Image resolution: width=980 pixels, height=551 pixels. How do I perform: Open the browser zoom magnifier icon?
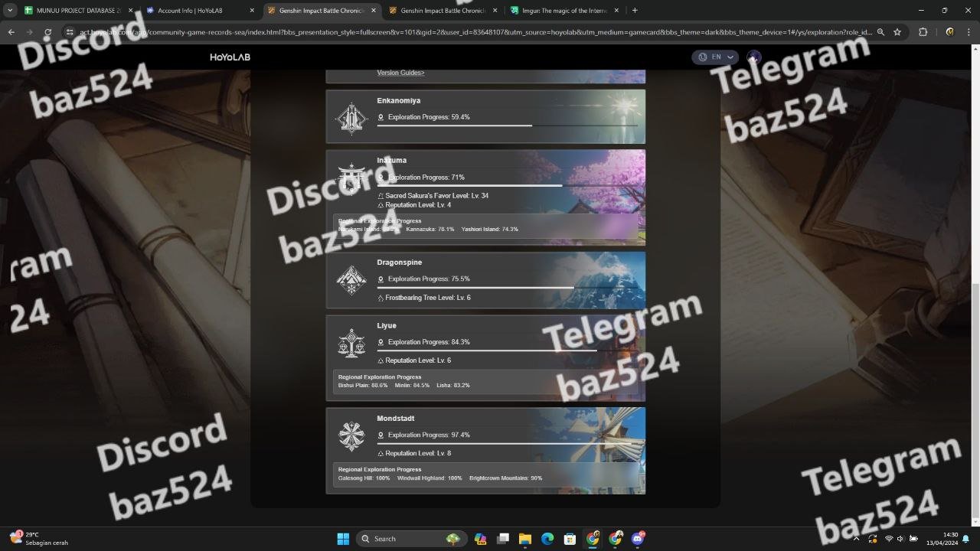pyautogui.click(x=880, y=32)
